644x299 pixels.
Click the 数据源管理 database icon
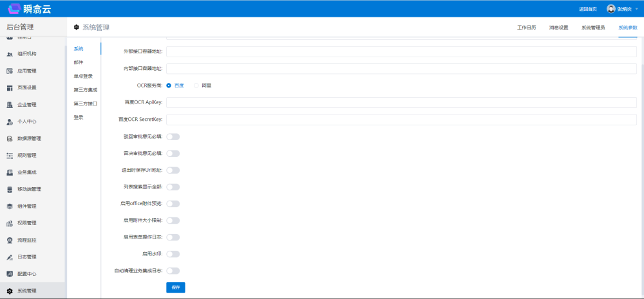pos(10,138)
